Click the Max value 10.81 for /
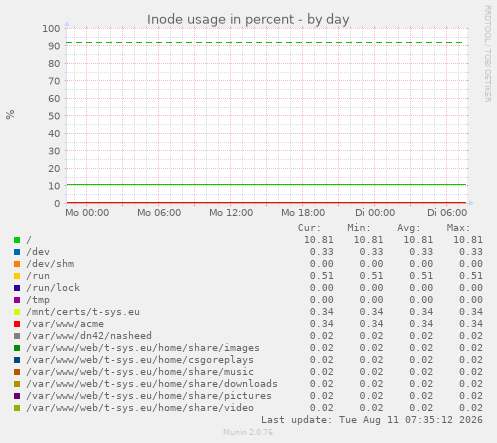Viewport: 497px width, 443px height. [468, 240]
